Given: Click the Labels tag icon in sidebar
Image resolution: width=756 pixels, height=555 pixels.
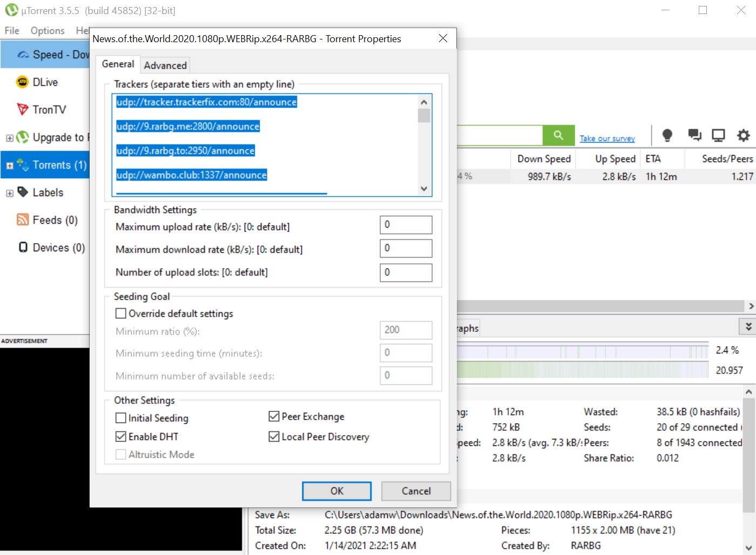Looking at the screenshot, I should (22, 192).
